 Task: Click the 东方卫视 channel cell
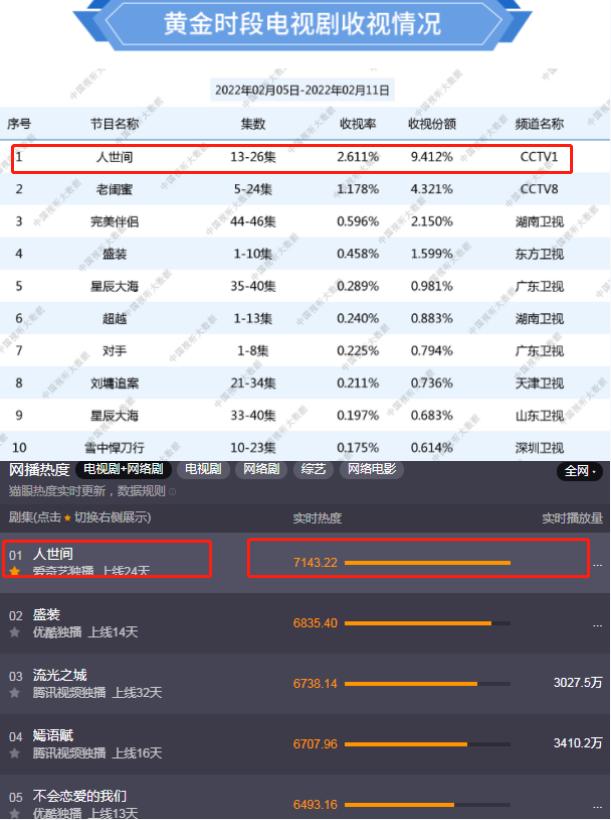539,254
